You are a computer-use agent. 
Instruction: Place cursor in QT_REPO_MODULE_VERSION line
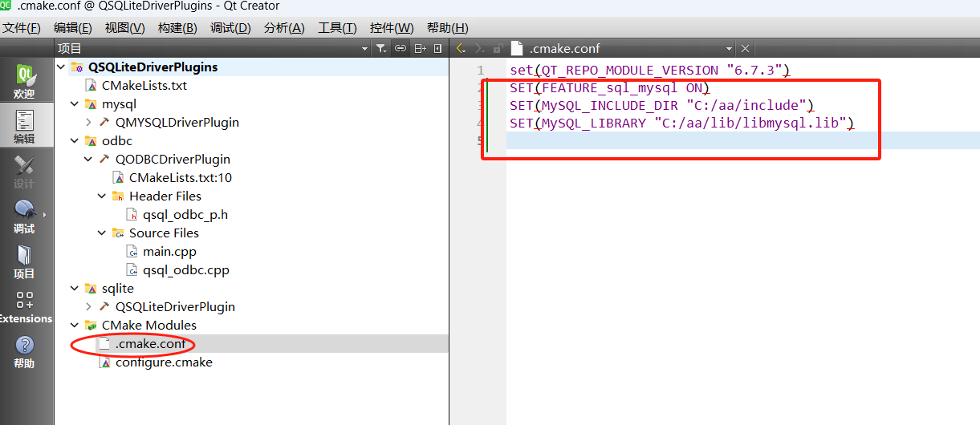(x=649, y=71)
